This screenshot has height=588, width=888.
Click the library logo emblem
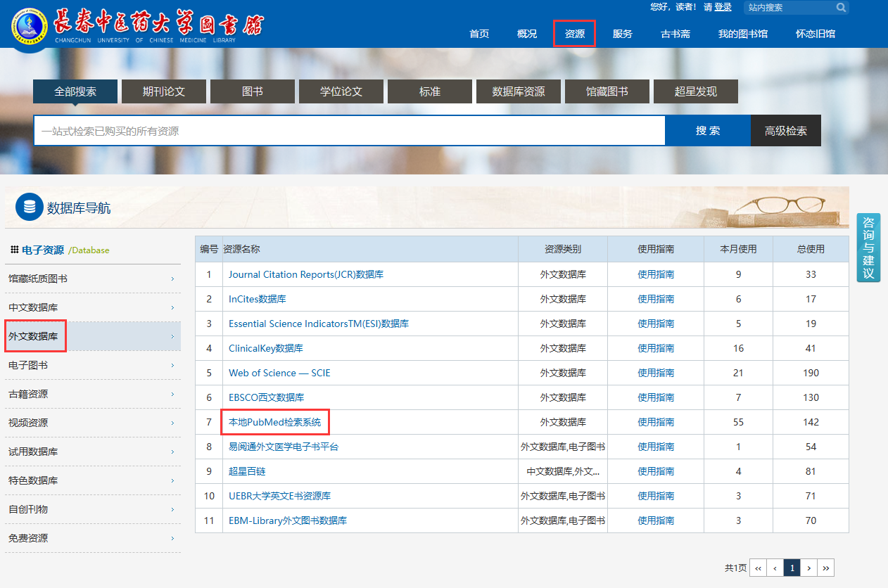pos(29,26)
